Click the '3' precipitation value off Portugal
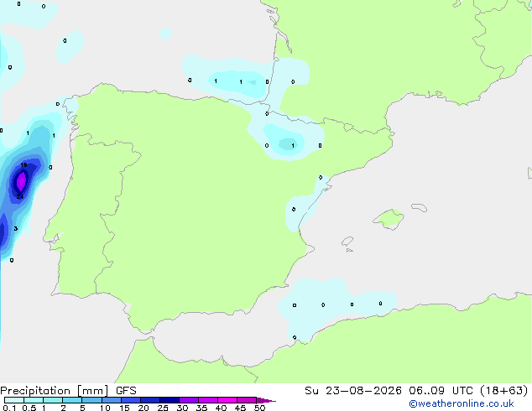The height and width of the screenshot is (411, 532). point(16,228)
